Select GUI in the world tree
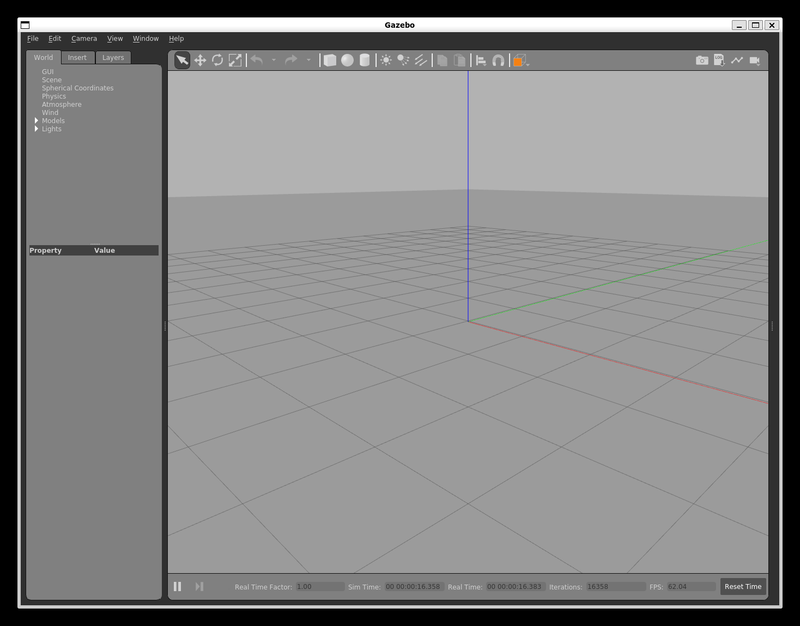 tap(47, 71)
